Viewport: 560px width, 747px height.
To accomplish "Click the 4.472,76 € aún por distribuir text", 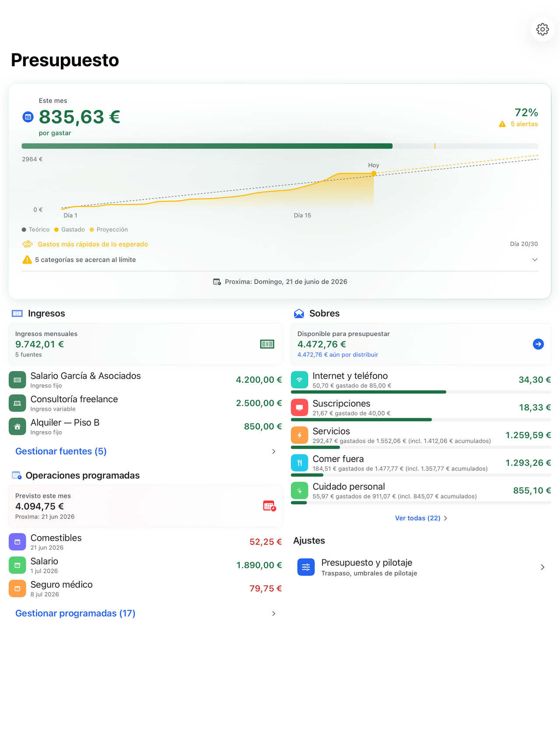I will (338, 354).
